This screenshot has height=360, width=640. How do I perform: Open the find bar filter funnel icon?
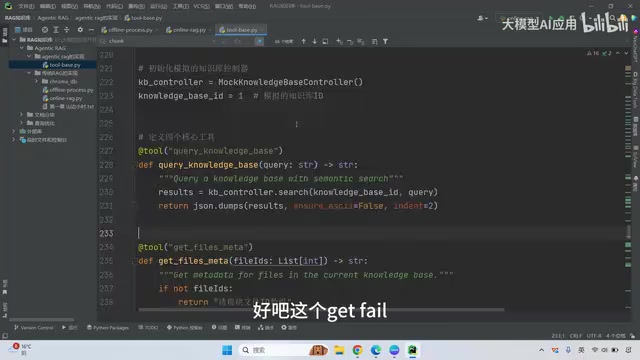point(385,41)
